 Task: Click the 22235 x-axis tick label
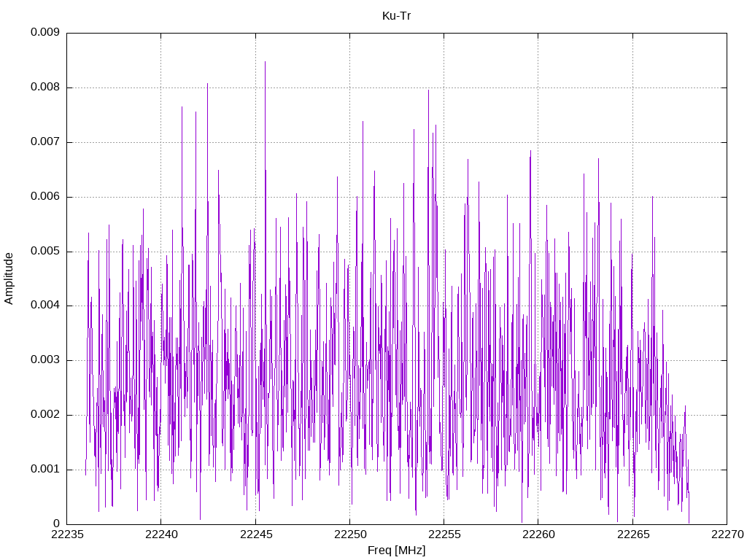point(66,534)
